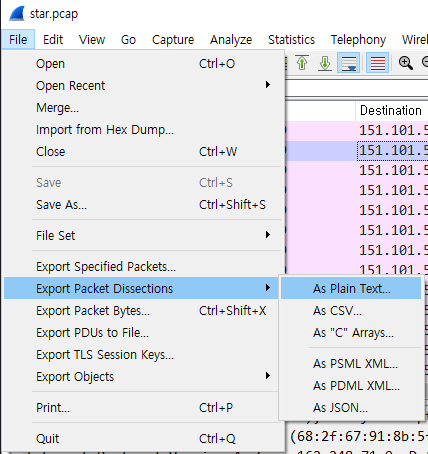428x454 pixels.
Task: Open the Statistics menu
Action: coord(292,40)
